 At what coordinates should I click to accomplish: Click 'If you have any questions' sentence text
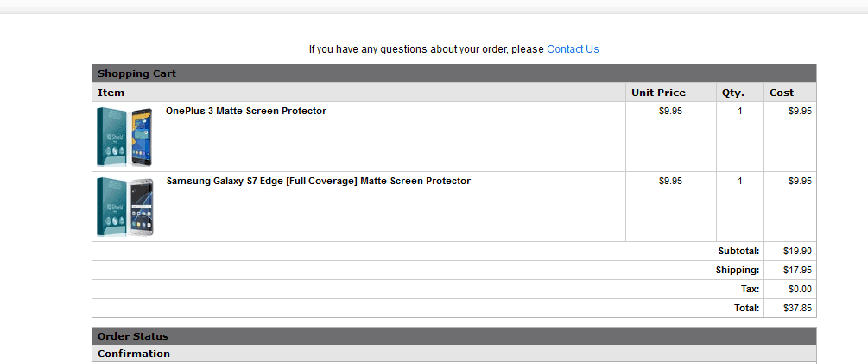(x=427, y=48)
